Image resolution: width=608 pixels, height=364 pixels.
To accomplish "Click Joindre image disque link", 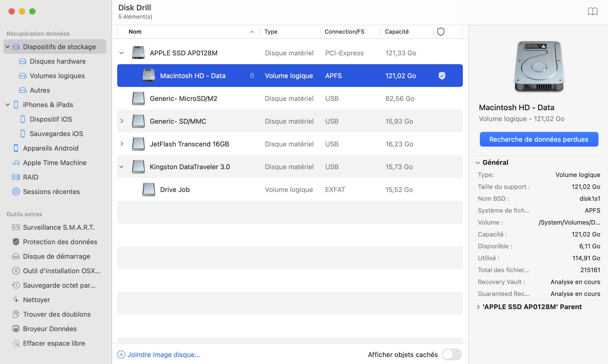I will tap(159, 354).
